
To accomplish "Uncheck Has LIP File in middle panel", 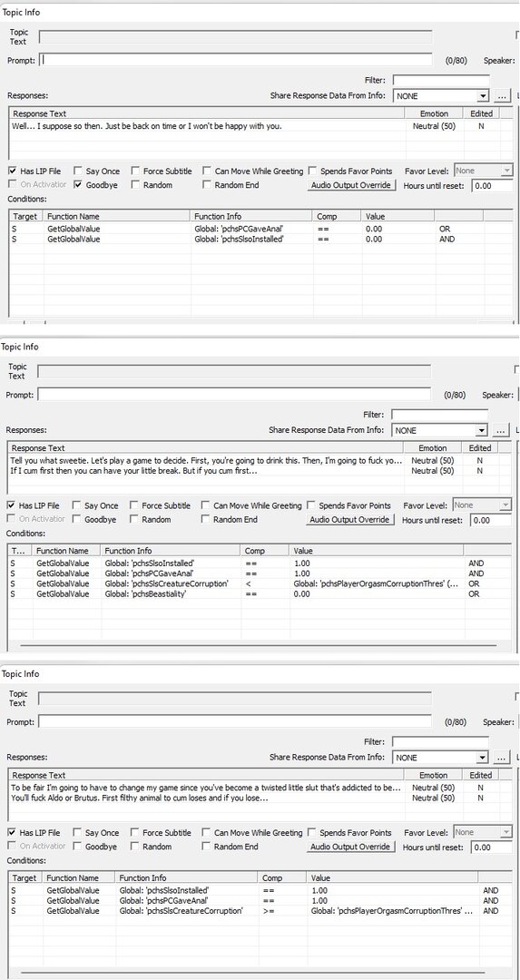I will tap(11, 505).
